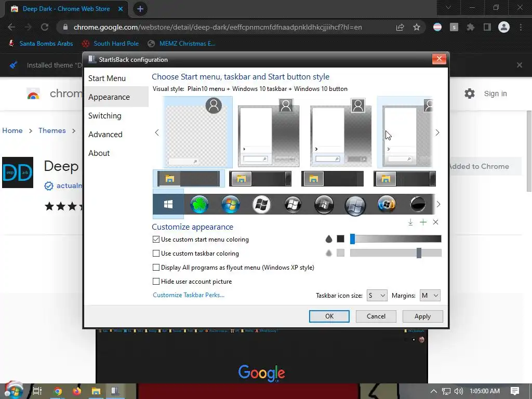
Task: Open Chrome extensions puzzle icon
Action: (470, 27)
